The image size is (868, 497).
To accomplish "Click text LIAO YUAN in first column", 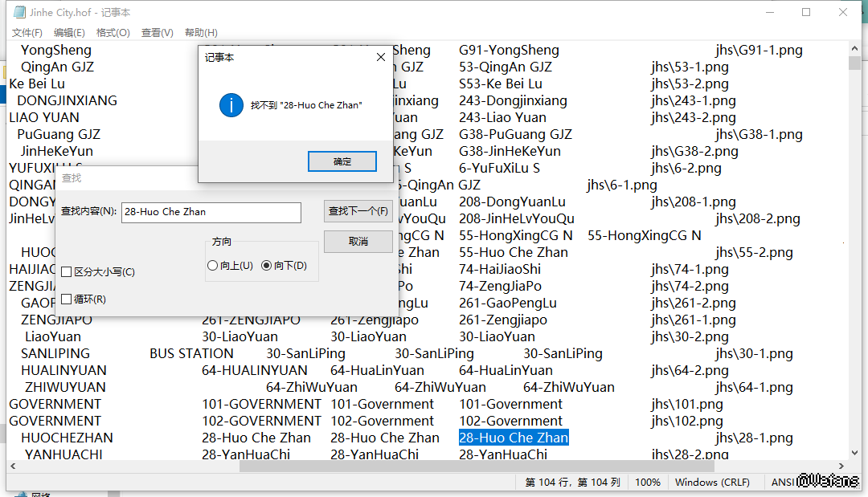I will [44, 118].
